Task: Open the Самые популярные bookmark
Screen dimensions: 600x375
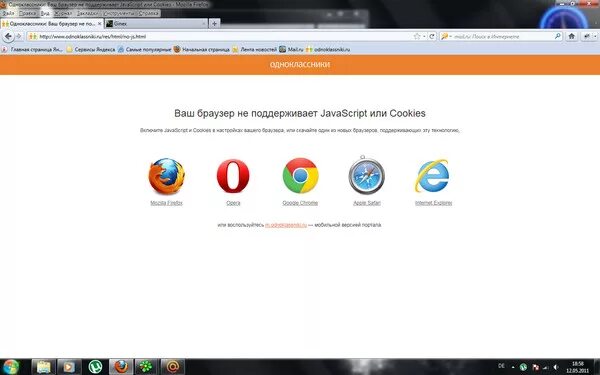Action: (x=144, y=49)
